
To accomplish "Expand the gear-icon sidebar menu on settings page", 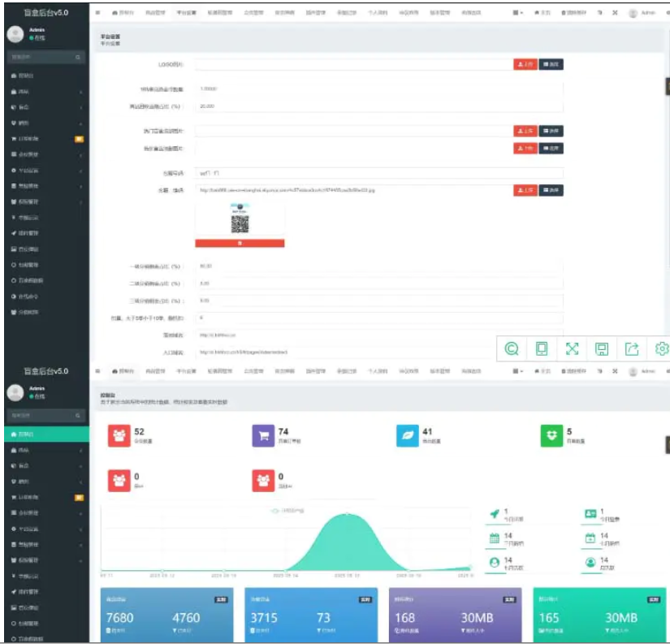I will [x=46, y=171].
